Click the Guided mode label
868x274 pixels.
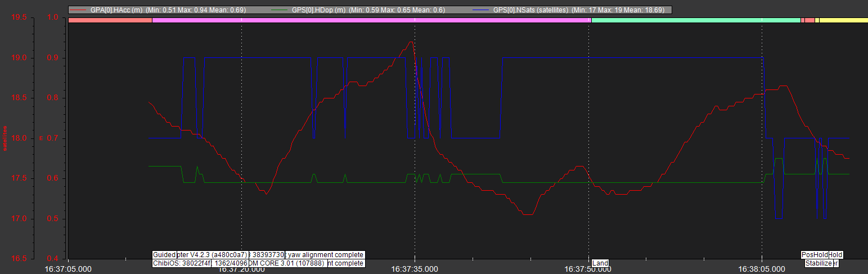click(x=164, y=255)
